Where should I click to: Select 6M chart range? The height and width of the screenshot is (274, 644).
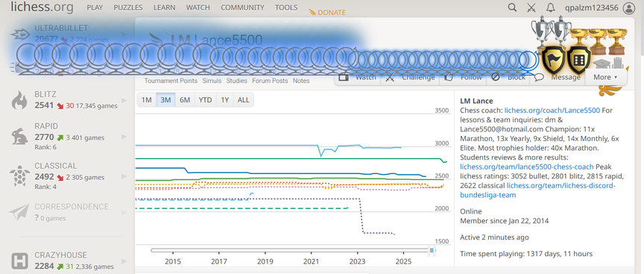pos(185,100)
